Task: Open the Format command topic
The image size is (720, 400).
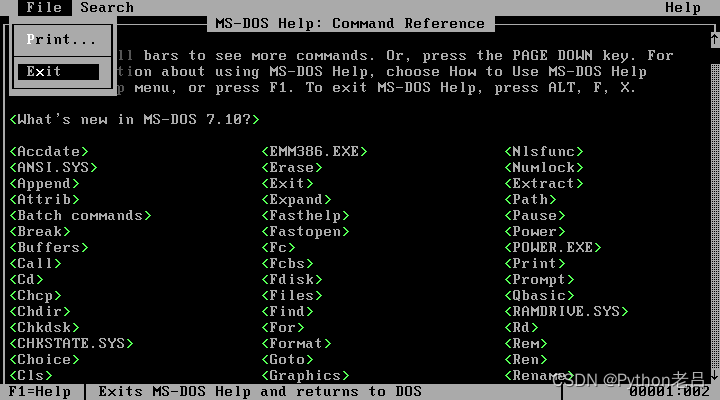Action: [297, 344]
